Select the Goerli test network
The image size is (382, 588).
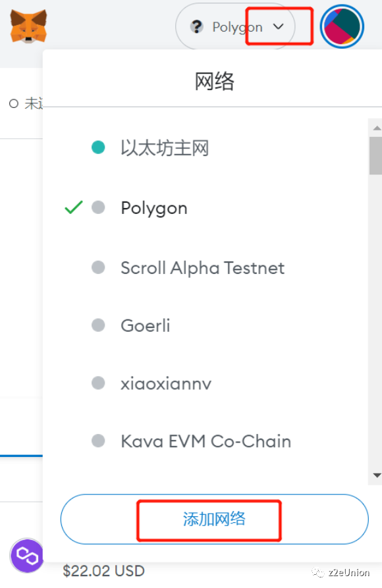coord(145,325)
